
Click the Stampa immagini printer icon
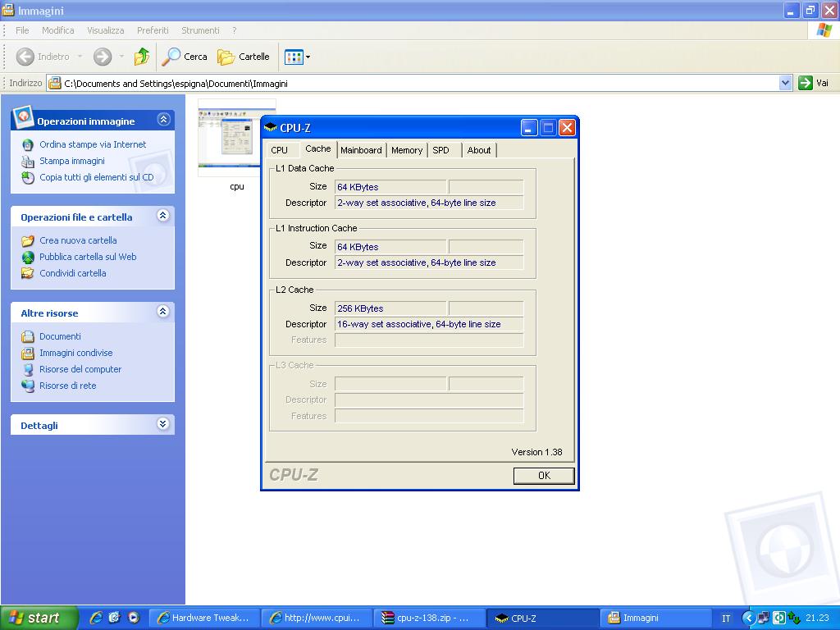tap(28, 161)
